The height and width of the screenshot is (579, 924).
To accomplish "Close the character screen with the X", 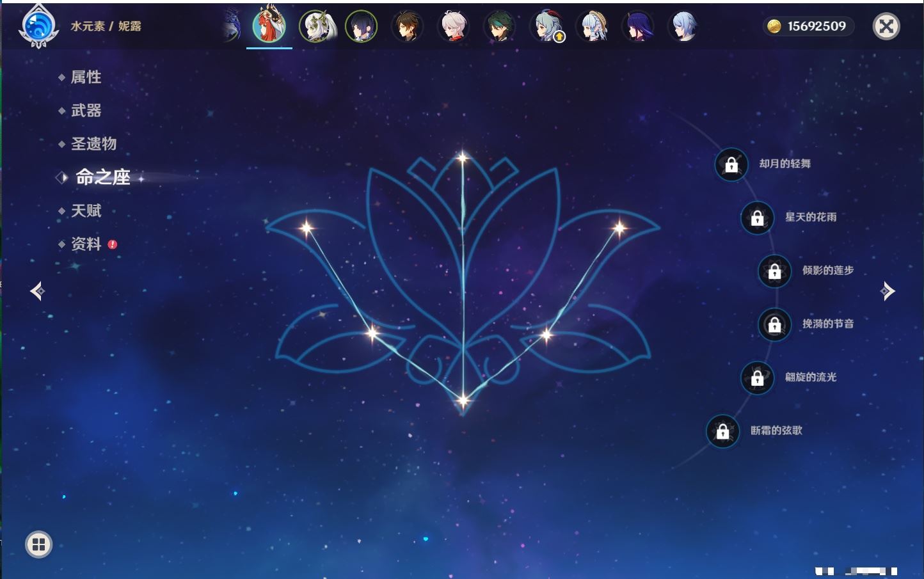I will click(886, 26).
